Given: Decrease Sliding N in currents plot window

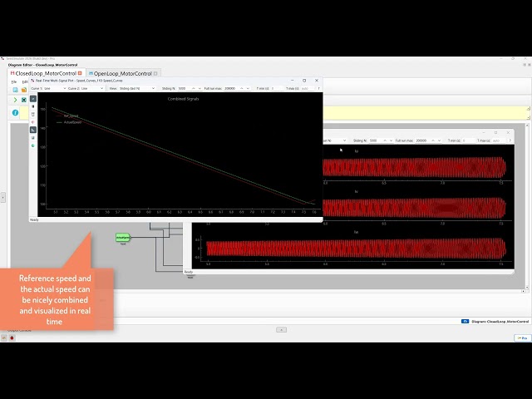Looking at the screenshot, I should coord(391,140).
